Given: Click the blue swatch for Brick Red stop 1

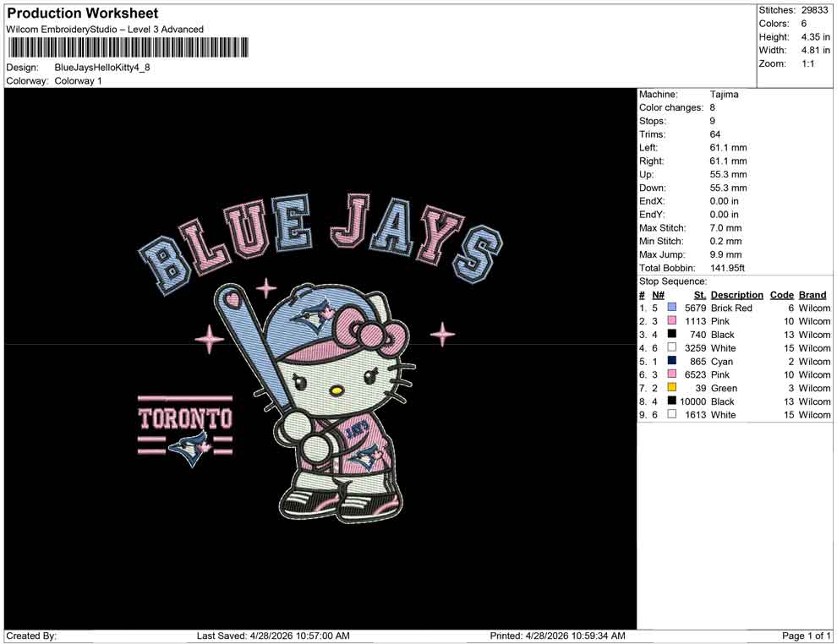Looking at the screenshot, I should pos(672,308).
